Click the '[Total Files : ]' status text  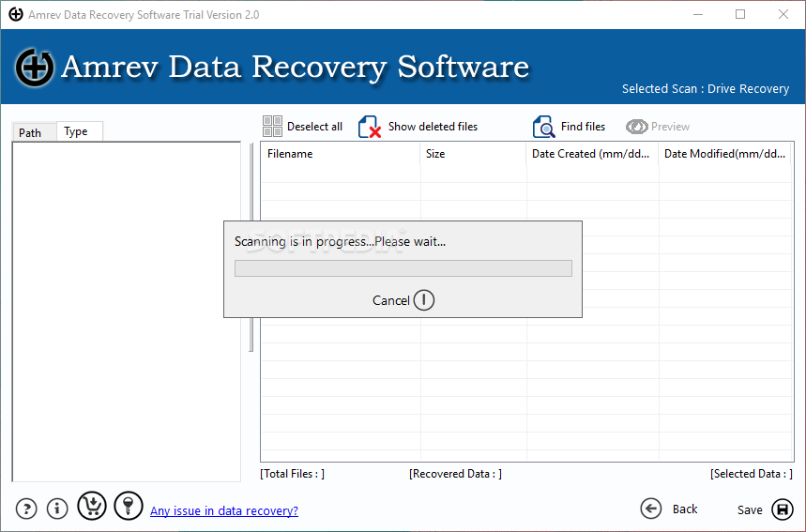(292, 474)
